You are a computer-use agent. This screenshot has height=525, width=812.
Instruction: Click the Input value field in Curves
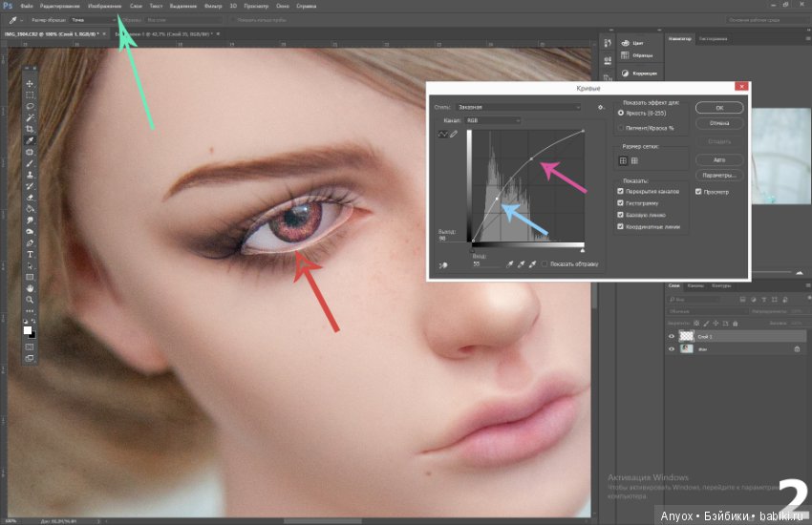click(484, 264)
